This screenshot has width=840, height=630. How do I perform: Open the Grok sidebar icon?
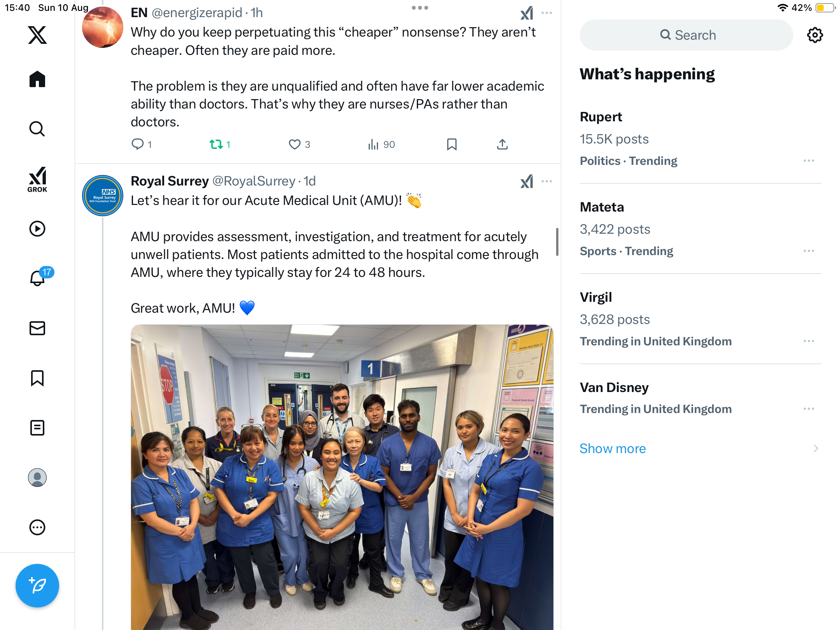(37, 179)
